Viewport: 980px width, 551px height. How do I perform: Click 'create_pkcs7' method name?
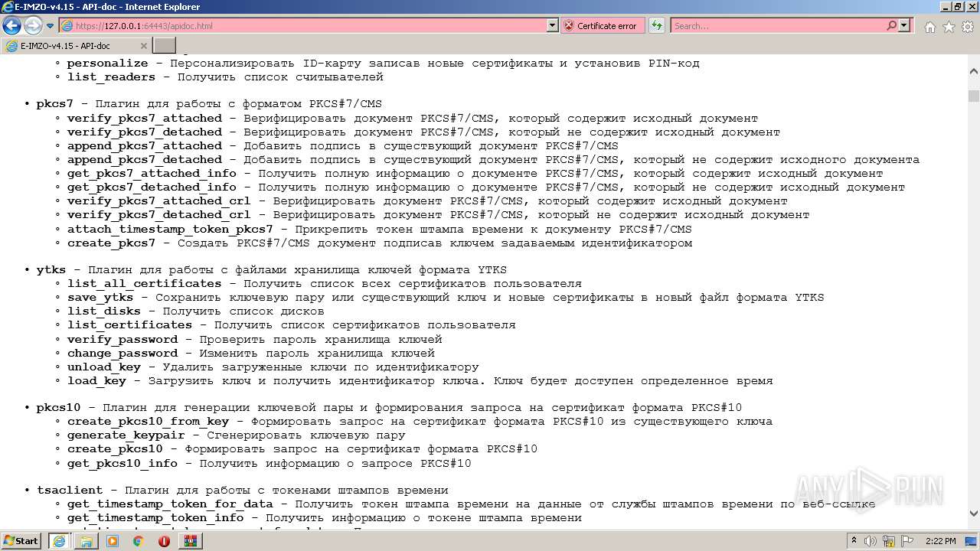click(111, 243)
